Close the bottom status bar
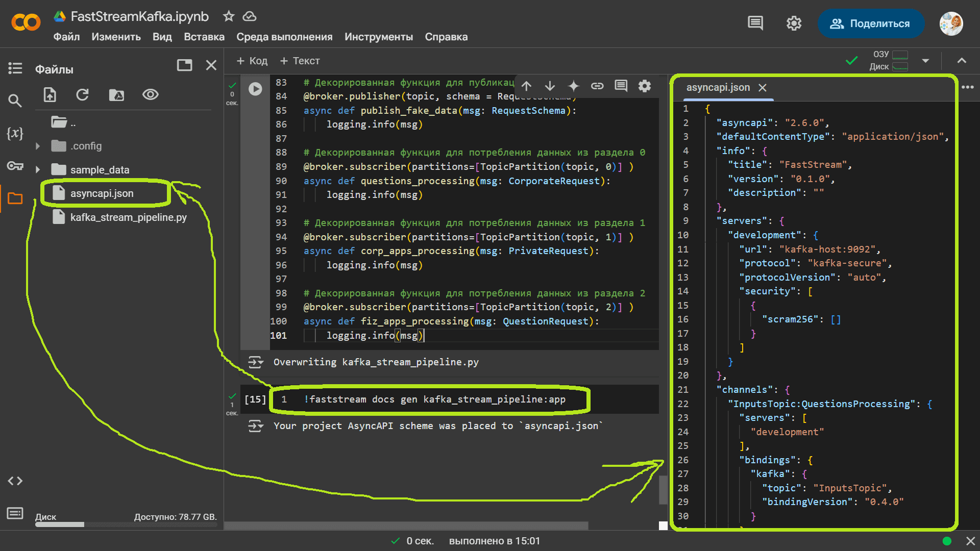Screen dimensions: 980x551 click(970, 541)
